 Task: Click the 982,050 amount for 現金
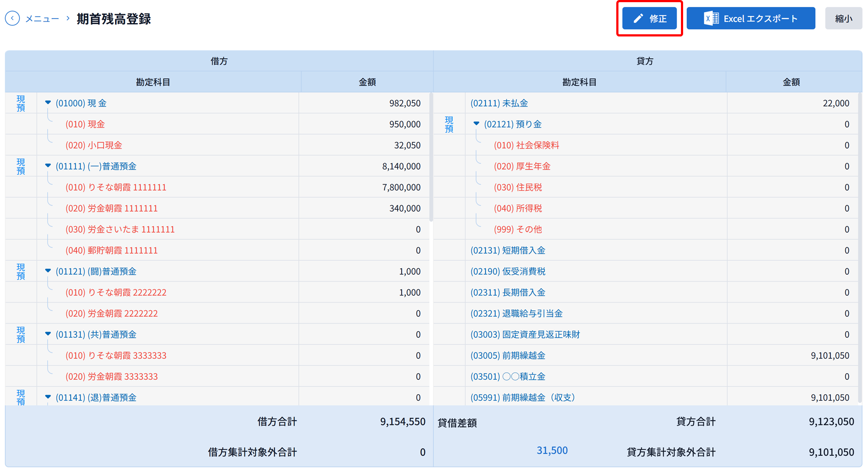click(x=405, y=103)
